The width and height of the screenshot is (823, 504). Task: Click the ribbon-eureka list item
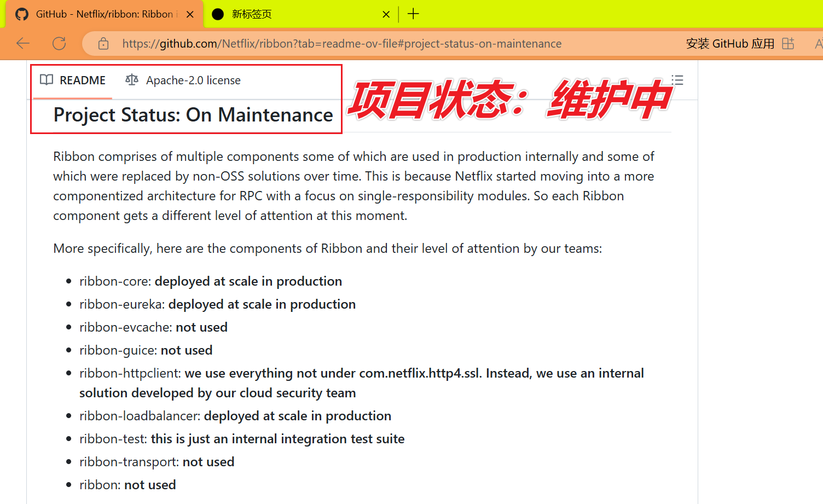click(217, 304)
